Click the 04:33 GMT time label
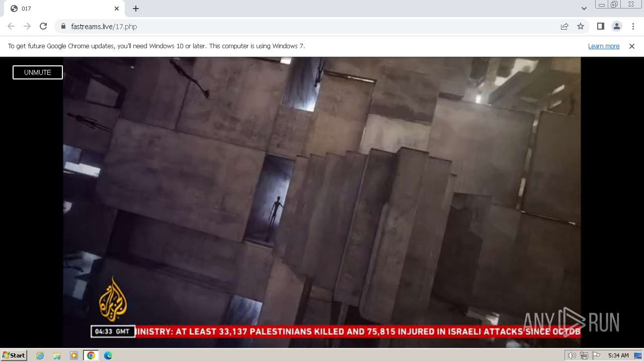This screenshot has height=362, width=644. click(x=113, y=331)
